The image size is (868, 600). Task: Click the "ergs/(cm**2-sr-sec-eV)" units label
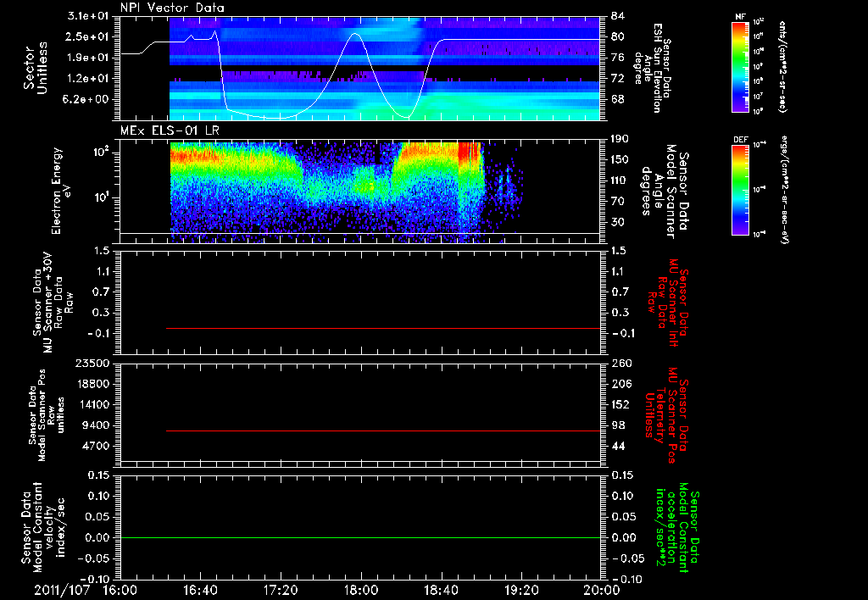coord(784,190)
